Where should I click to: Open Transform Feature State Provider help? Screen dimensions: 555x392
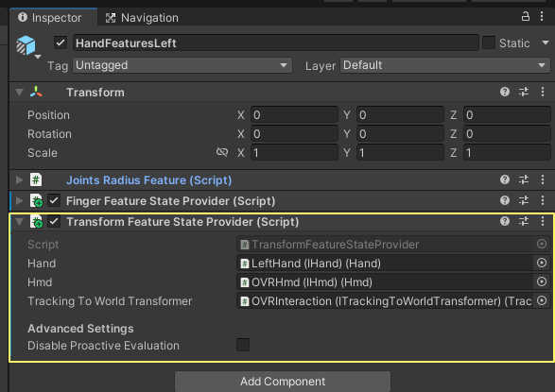(x=505, y=221)
